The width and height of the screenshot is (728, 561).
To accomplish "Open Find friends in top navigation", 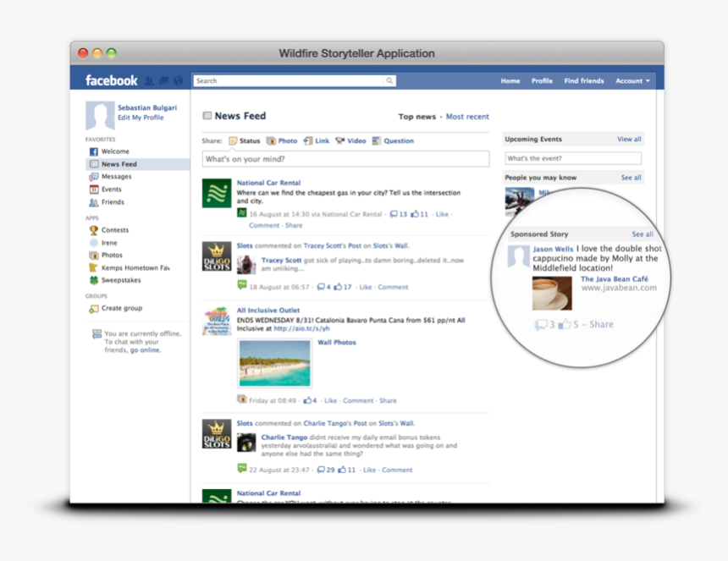I will pos(584,80).
